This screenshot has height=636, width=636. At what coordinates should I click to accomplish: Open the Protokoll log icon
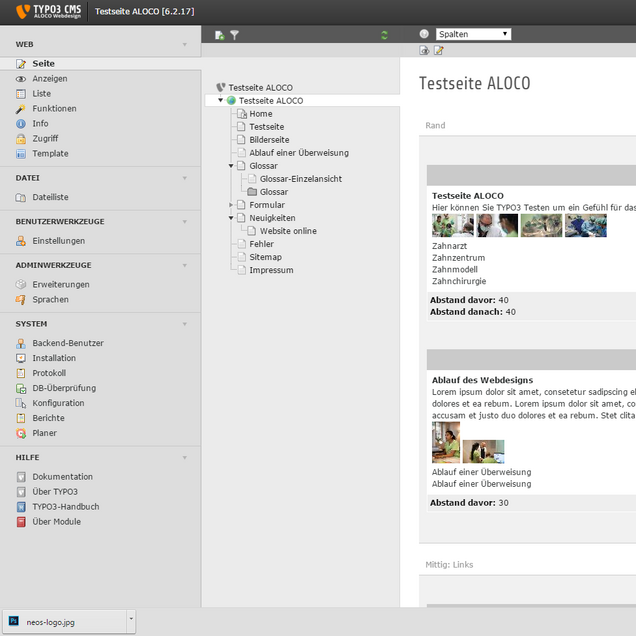point(21,373)
